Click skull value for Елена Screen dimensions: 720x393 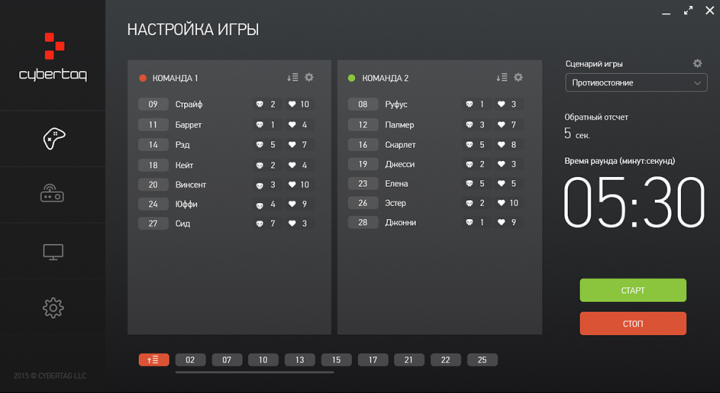pos(476,184)
